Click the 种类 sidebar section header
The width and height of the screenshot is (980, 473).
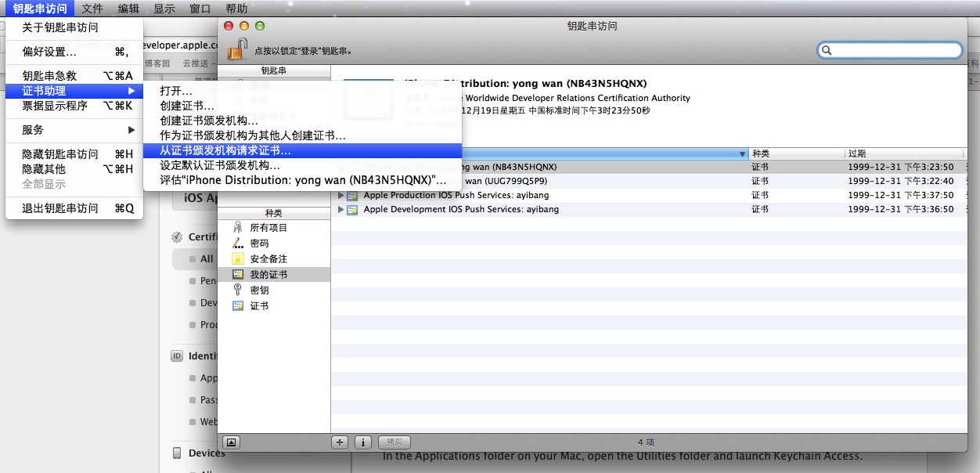pyautogui.click(x=273, y=213)
